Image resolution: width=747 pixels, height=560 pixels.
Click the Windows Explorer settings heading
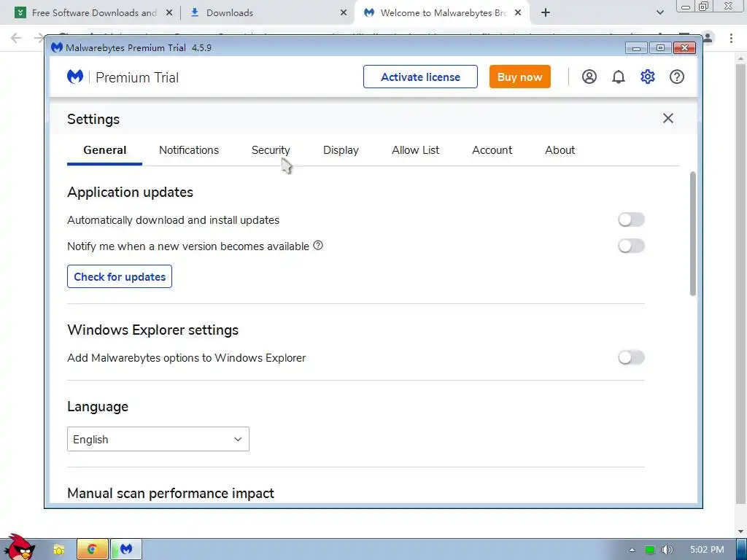153,330
